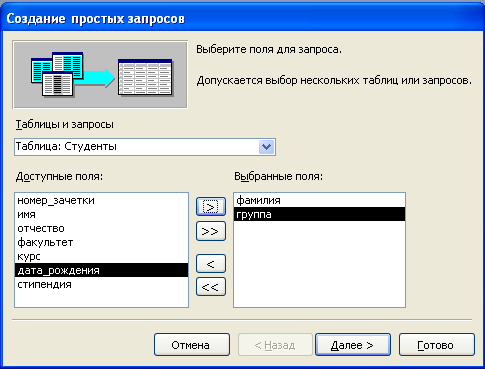Select номер_зачетки in available fields

click(101, 200)
